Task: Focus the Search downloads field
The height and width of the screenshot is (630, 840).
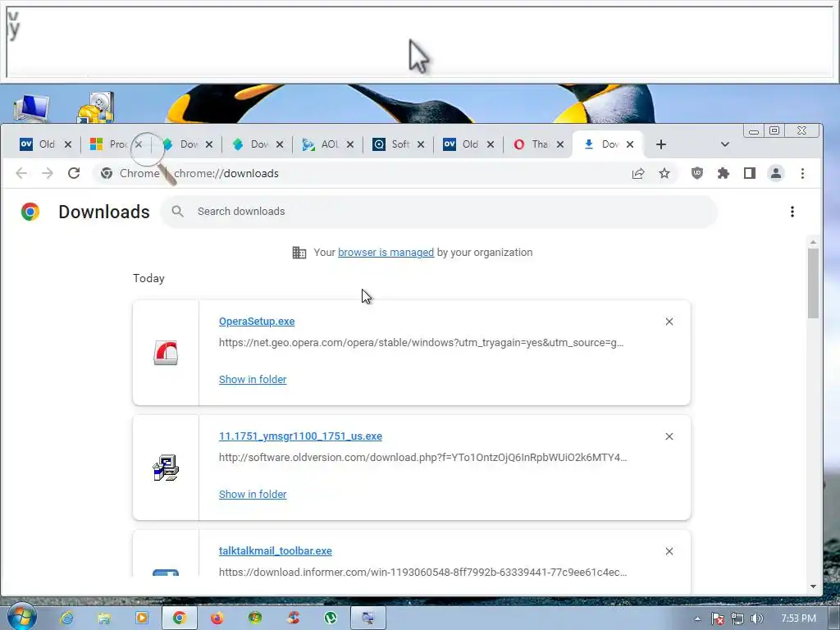Action: pos(439,212)
